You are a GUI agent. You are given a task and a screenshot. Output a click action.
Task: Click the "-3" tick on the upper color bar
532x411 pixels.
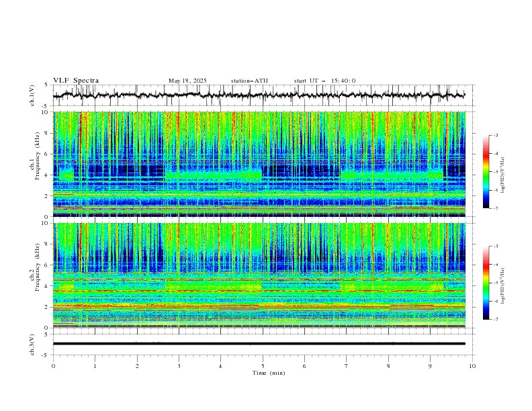point(496,135)
